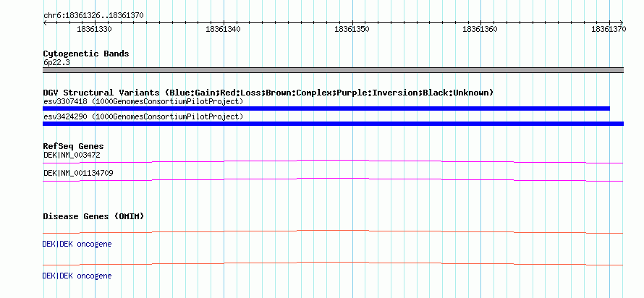Open the DEK|NM_001134709 gene label
644x298 pixels.
click(78, 173)
